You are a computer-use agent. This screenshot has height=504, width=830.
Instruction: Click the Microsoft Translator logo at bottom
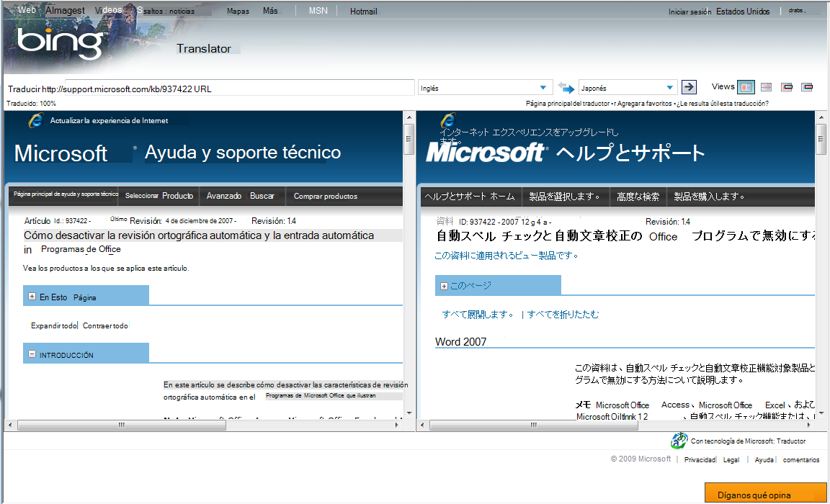pos(678,441)
